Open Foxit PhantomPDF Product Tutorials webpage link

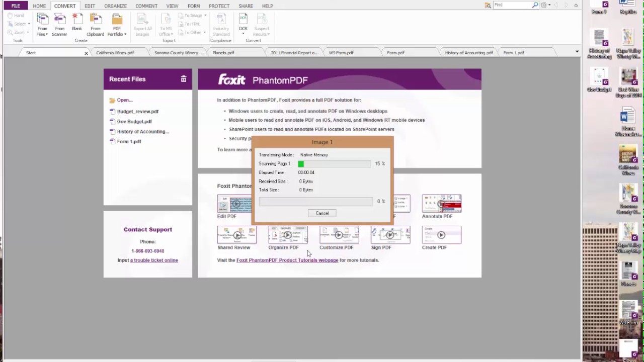pyautogui.click(x=287, y=260)
